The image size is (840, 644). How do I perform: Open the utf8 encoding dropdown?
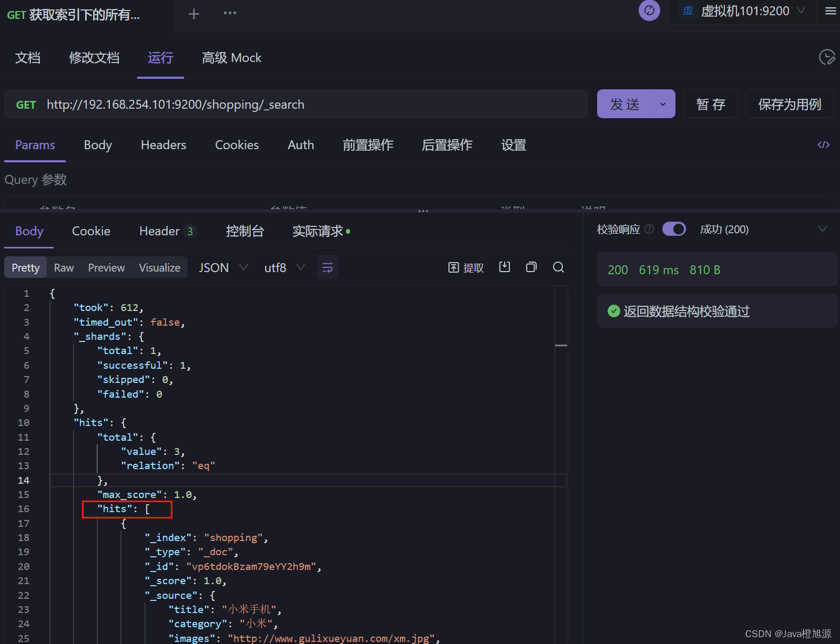click(284, 268)
